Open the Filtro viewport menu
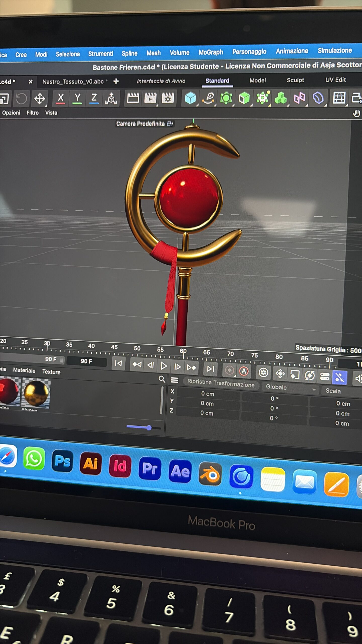This screenshot has height=644, width=362. [x=33, y=113]
